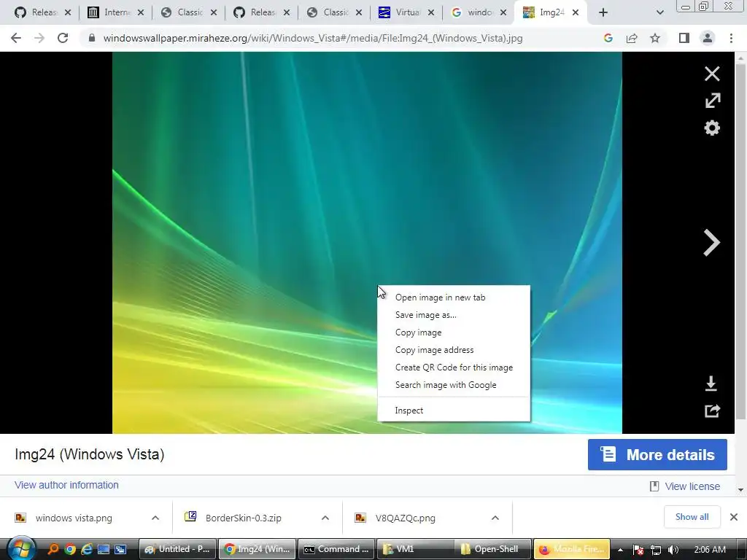747x560 pixels.
Task: Toggle fullscreen view of the image
Action: [x=712, y=101]
